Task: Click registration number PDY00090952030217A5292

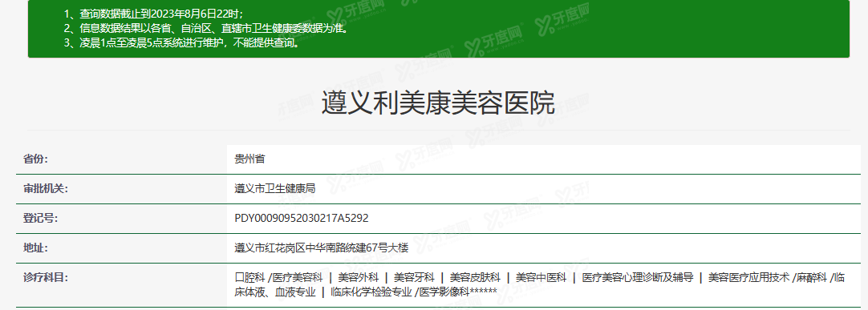Action: [302, 218]
